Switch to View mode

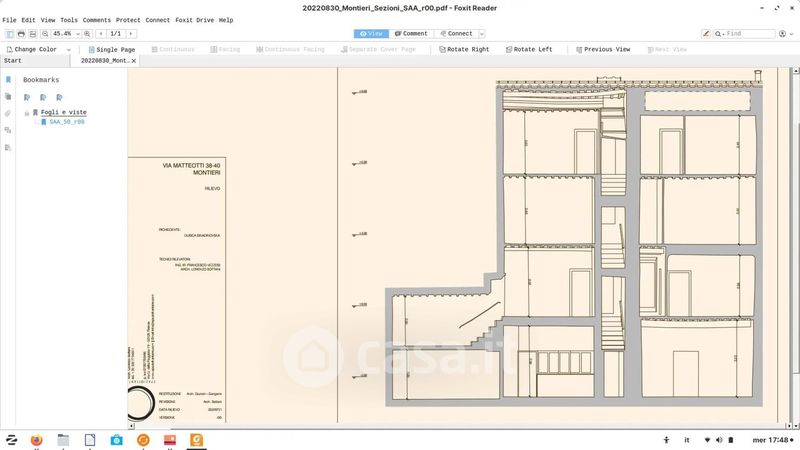(x=370, y=34)
